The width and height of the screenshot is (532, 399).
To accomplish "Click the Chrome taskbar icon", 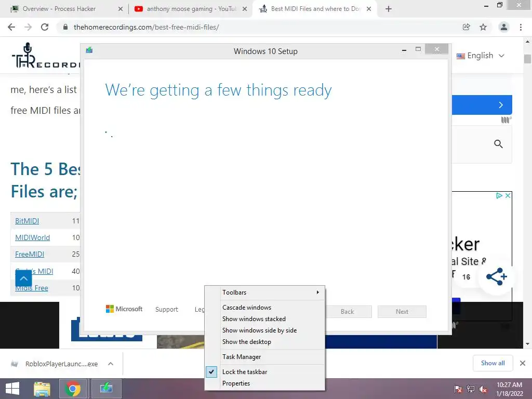I will (x=72, y=389).
